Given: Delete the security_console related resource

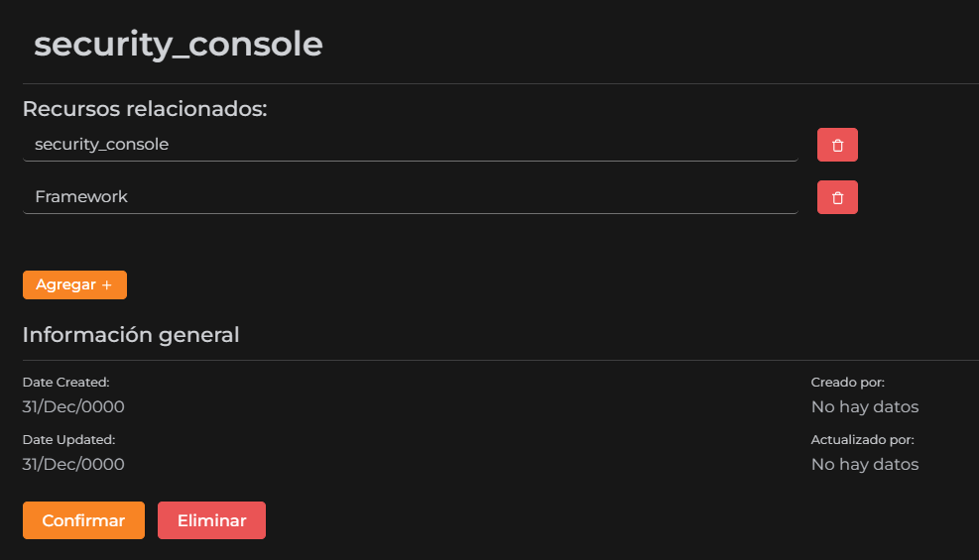Looking at the screenshot, I should [x=837, y=145].
